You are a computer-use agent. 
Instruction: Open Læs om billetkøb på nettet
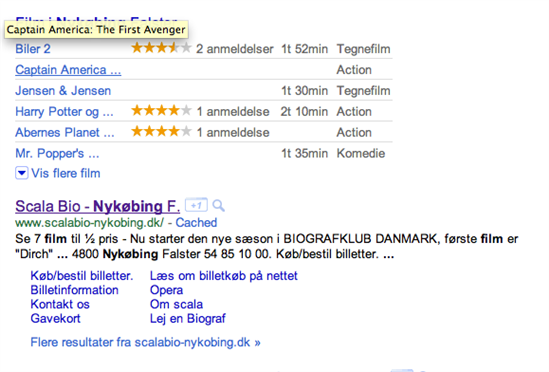pos(224,276)
